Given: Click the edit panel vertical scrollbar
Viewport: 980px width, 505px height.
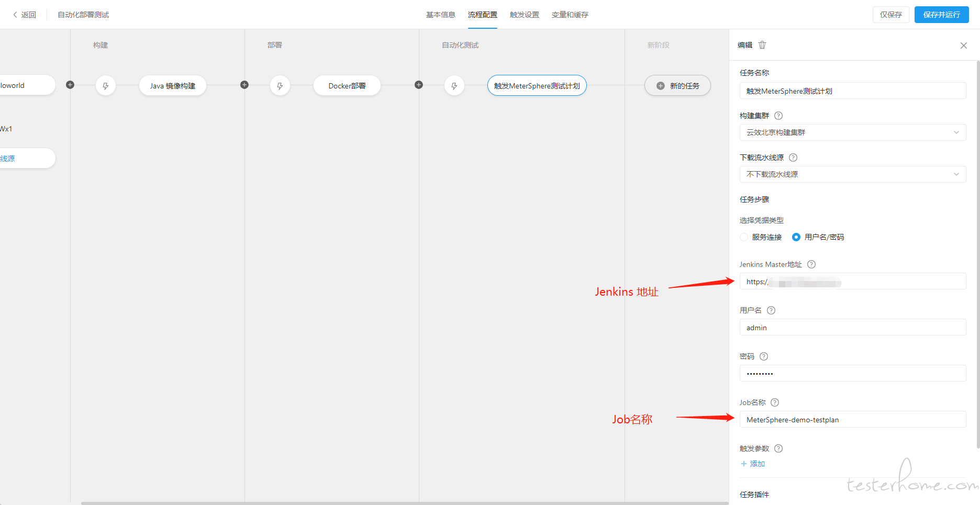Looking at the screenshot, I should point(978,255).
